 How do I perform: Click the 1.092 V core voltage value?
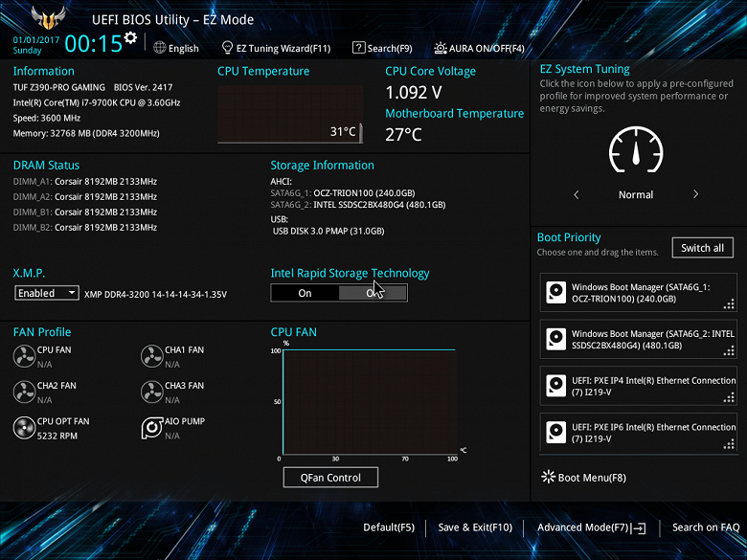tap(414, 93)
